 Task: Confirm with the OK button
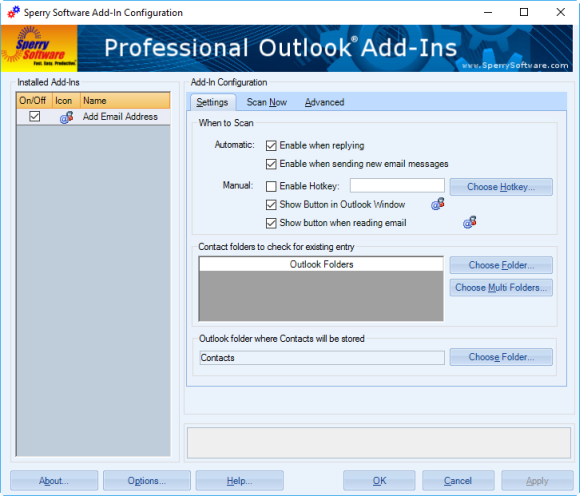[x=379, y=480]
